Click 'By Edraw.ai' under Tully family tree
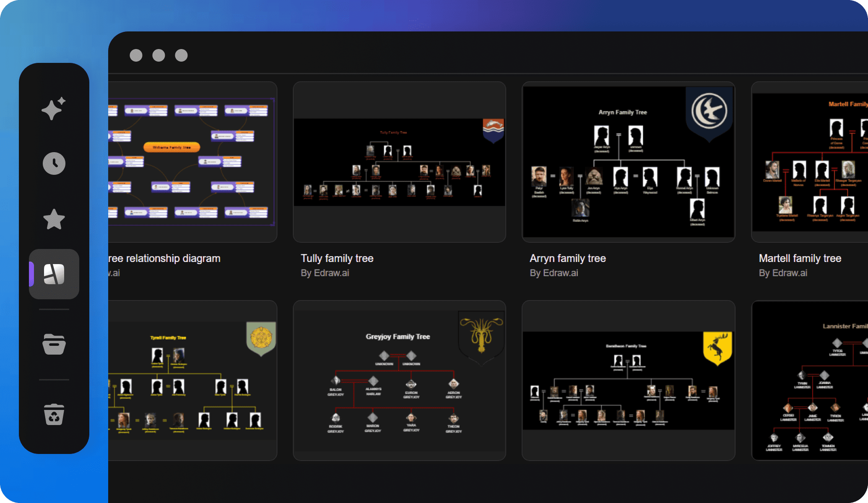Viewport: 868px width, 503px height. click(x=325, y=273)
